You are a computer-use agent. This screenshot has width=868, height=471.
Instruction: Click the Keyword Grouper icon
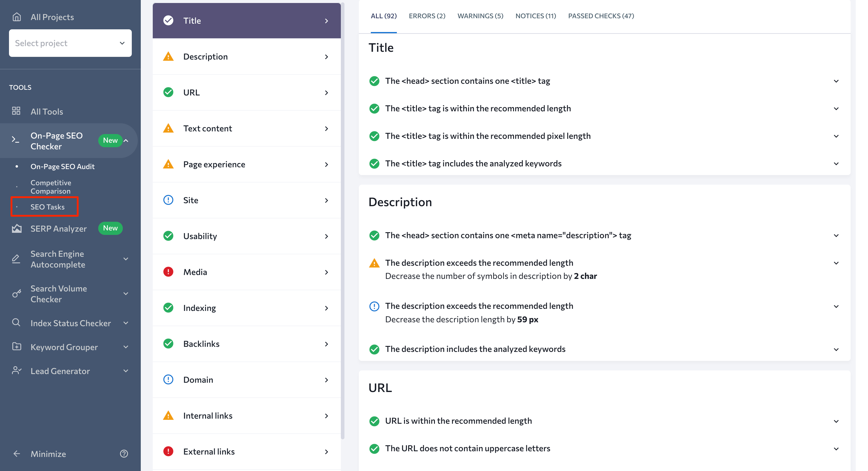[17, 347]
